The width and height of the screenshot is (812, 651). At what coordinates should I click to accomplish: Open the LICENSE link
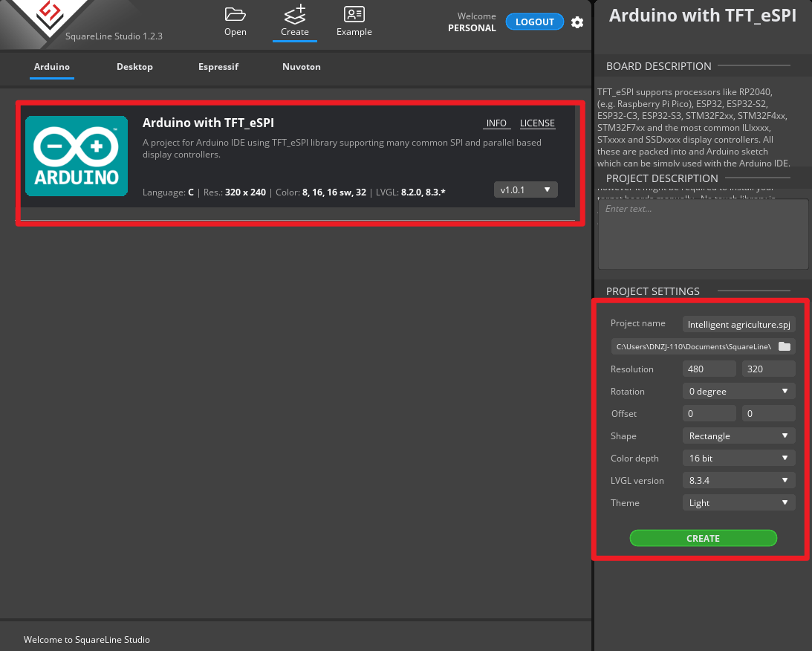click(538, 123)
